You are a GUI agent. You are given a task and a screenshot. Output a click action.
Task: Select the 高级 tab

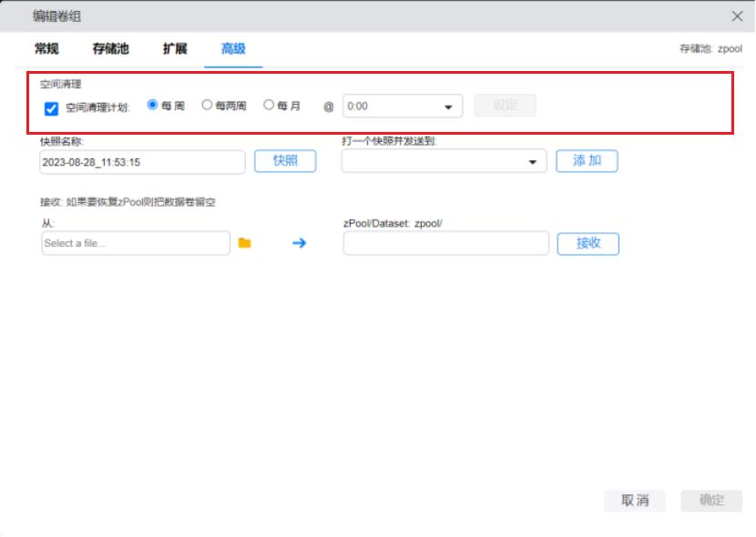pyautogui.click(x=233, y=49)
